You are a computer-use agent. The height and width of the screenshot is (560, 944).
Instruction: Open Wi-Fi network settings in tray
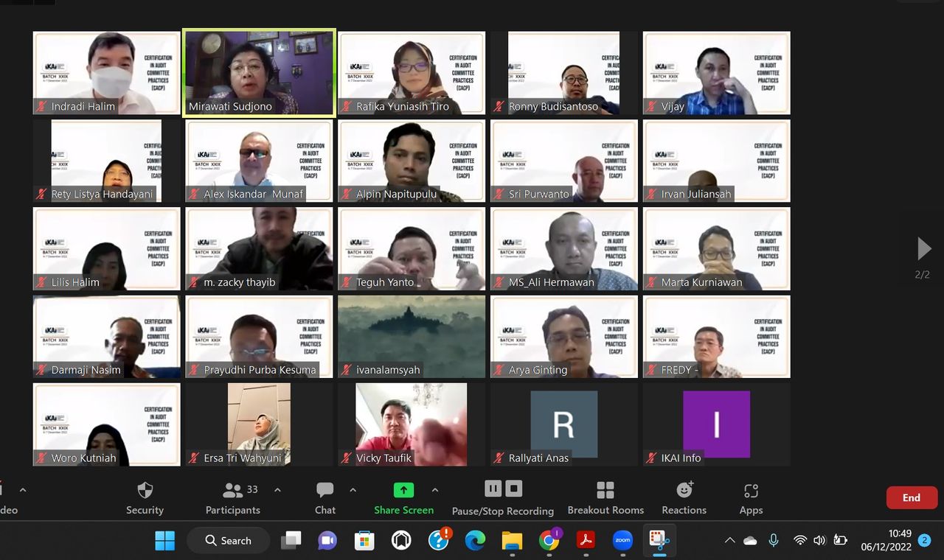[800, 541]
